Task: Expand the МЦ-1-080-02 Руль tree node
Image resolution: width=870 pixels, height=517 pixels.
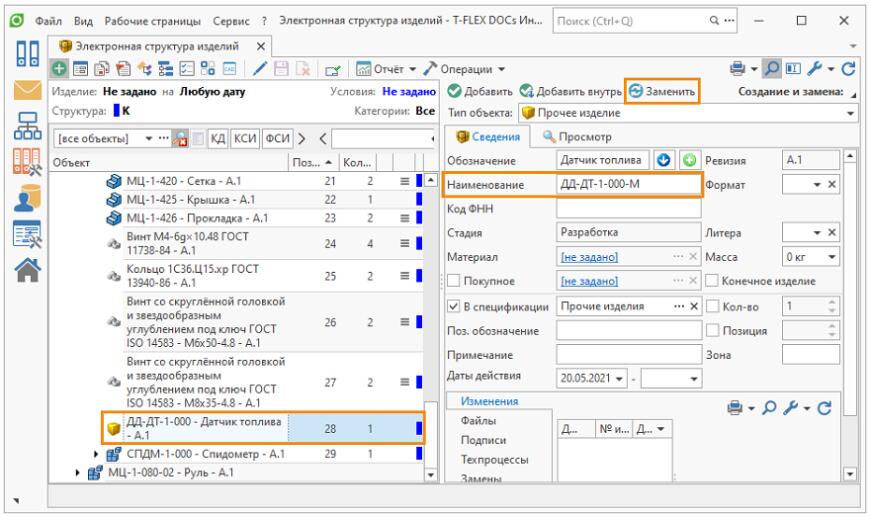Action: (78, 473)
